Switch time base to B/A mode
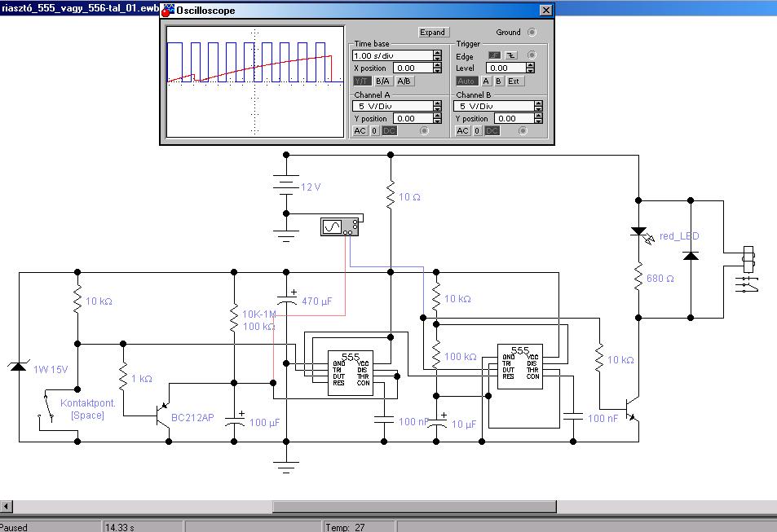Screen dimensions: 777x532 (x=382, y=81)
